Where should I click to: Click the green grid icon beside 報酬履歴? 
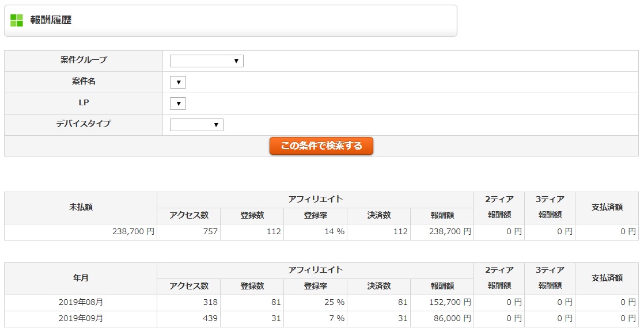(x=17, y=20)
